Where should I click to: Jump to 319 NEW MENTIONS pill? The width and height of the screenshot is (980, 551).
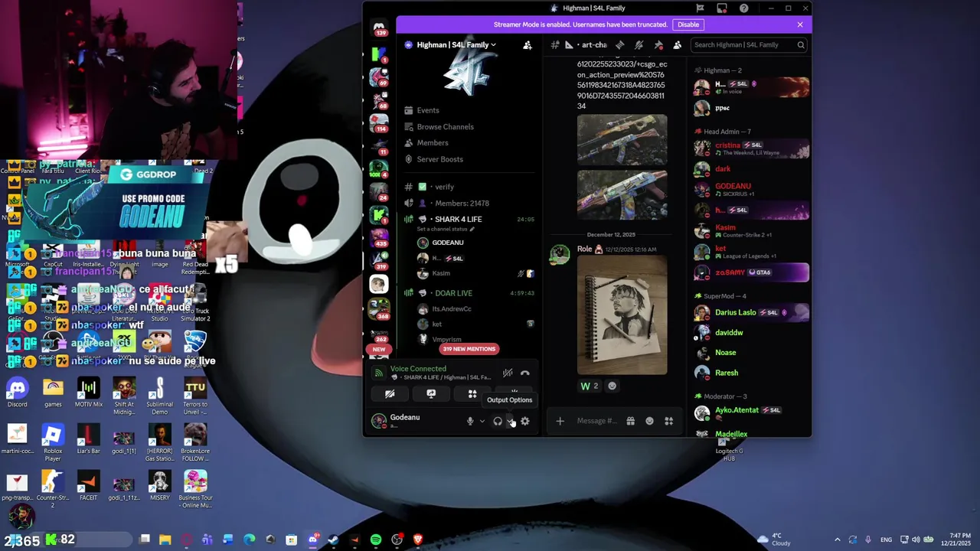tap(469, 349)
